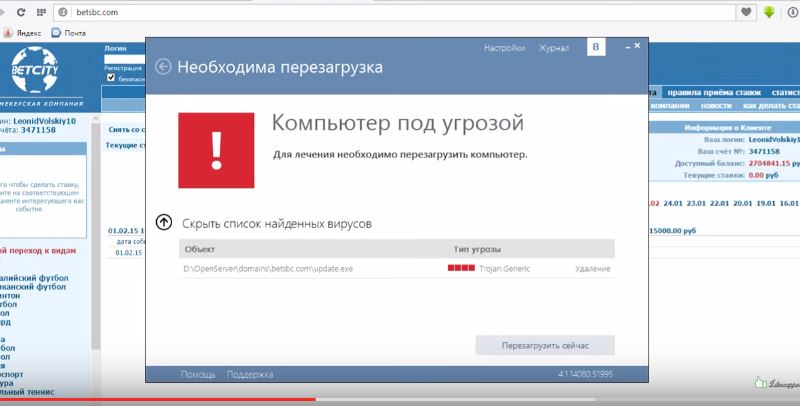Screen dimensions: 800x406
Task: Close the antivirus window
Action: click(637, 45)
